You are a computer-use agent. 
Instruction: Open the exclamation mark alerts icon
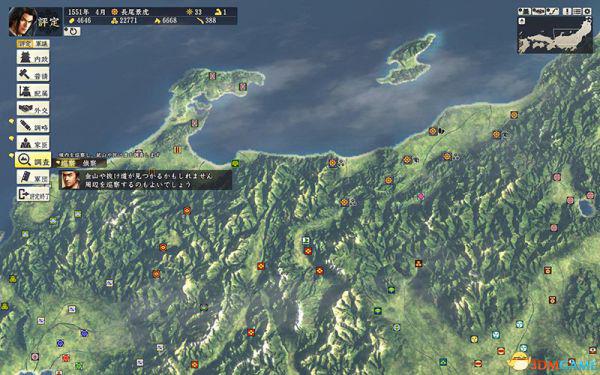point(567,11)
